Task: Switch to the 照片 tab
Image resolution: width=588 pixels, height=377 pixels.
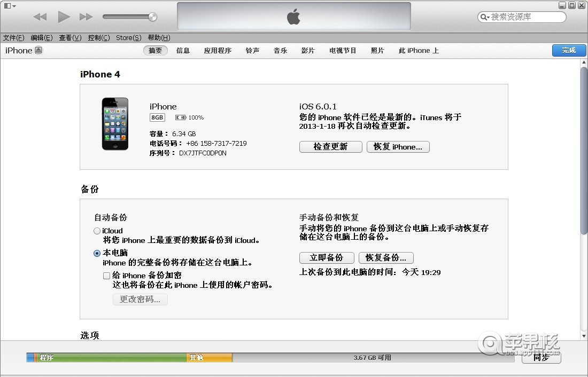Action: [377, 51]
